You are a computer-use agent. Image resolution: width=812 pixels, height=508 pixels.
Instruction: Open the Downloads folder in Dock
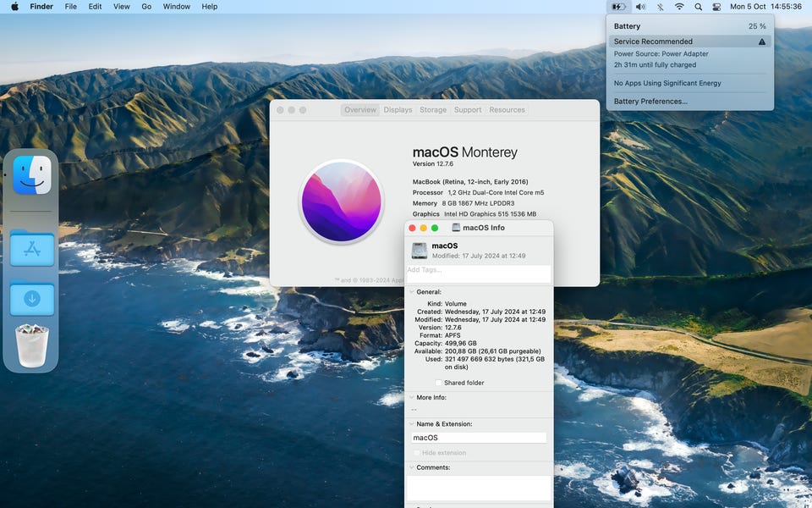(31, 297)
